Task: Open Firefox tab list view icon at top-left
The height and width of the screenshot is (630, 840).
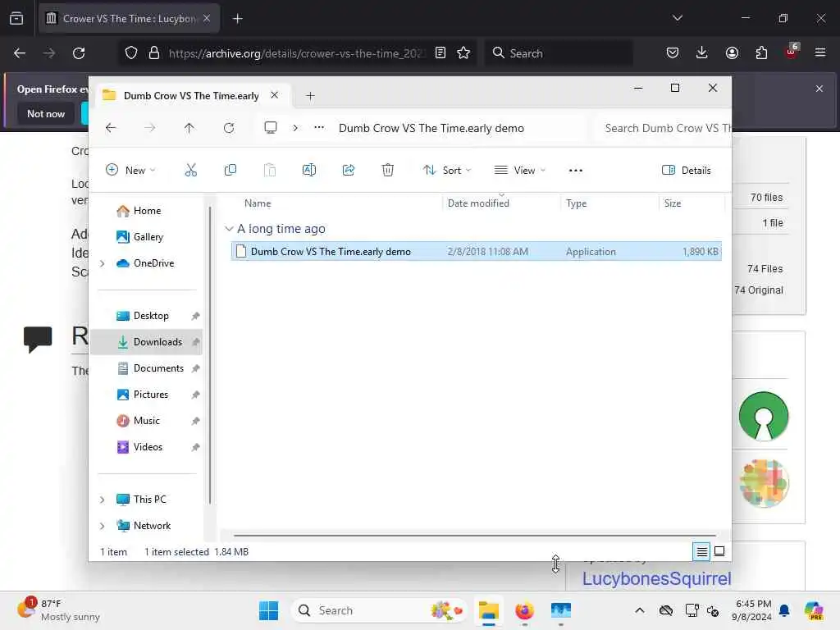Action: pos(16,19)
